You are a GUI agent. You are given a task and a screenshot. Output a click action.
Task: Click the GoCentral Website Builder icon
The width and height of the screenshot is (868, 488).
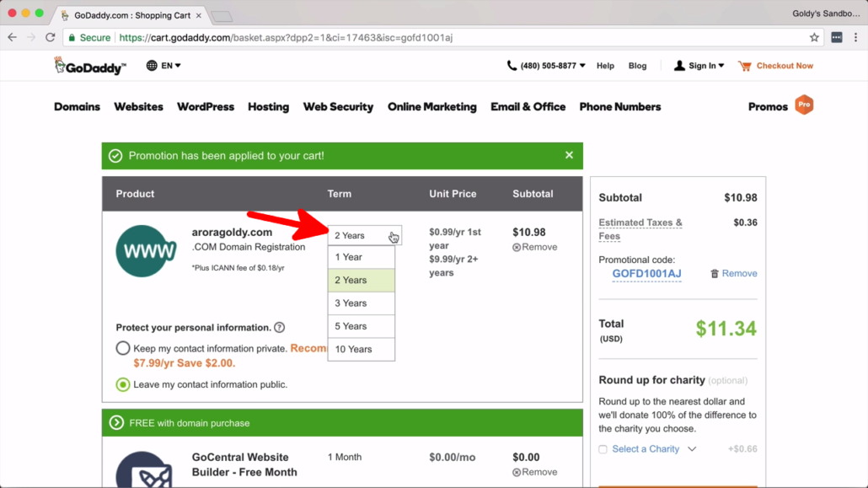click(x=146, y=469)
